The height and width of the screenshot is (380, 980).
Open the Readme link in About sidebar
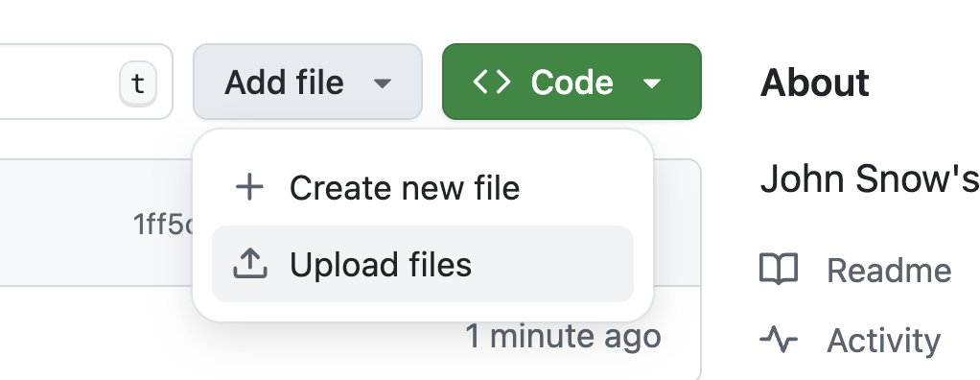[889, 271]
